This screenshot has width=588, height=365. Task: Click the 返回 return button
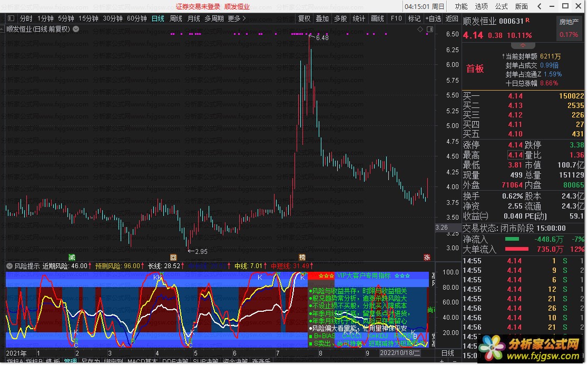[452, 18]
